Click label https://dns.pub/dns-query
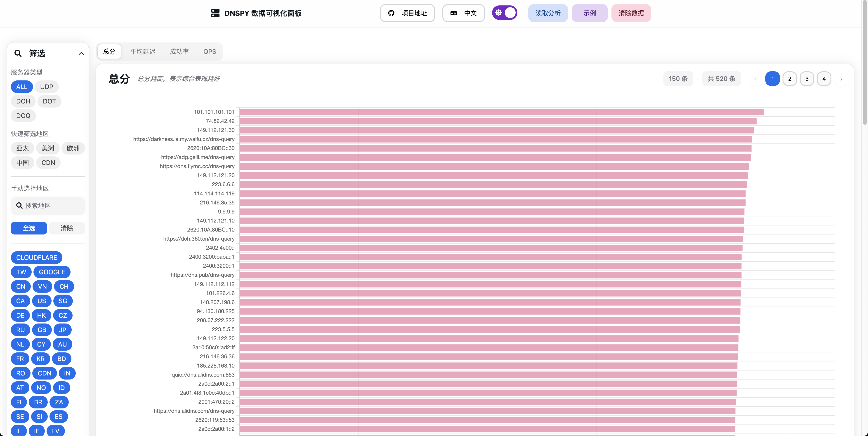 203,275
